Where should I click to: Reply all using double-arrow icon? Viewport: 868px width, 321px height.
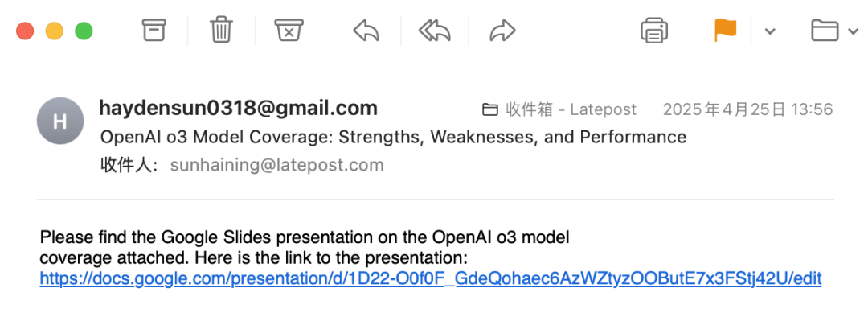coord(435,31)
